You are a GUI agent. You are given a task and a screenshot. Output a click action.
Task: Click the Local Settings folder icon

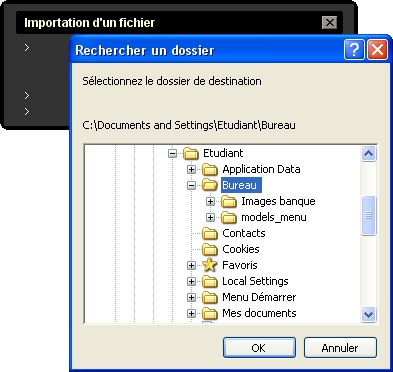[x=210, y=282]
